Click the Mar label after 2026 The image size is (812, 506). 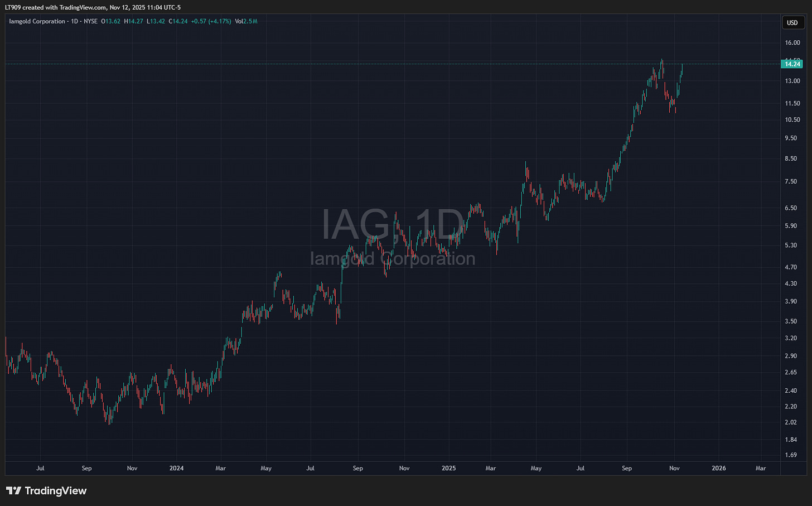tap(761, 468)
